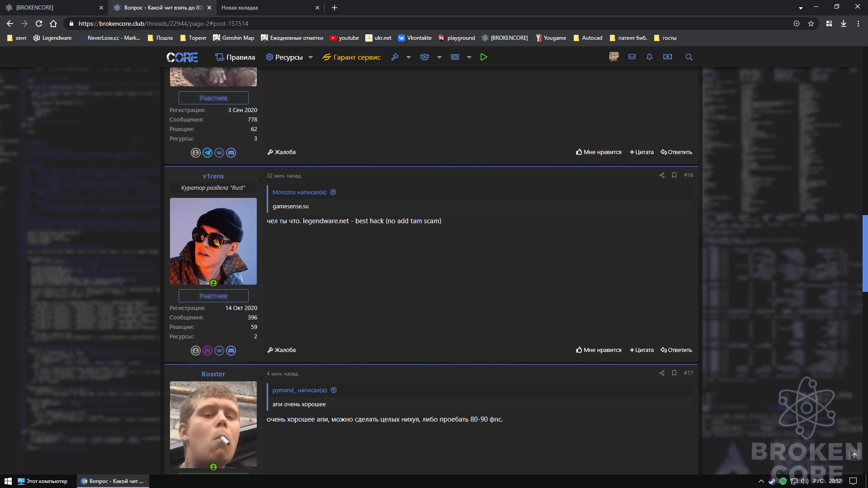Click the browser address bar URL

click(x=163, y=23)
